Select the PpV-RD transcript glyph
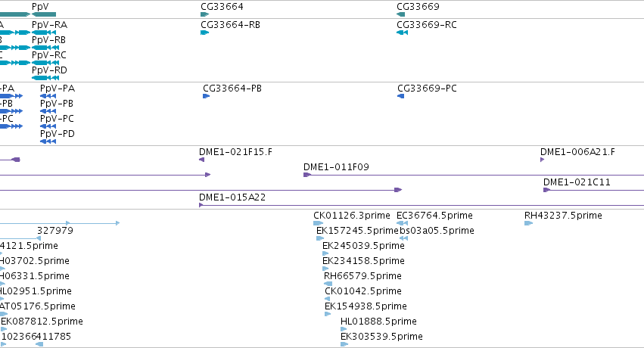This screenshot has height=348, width=644. click(x=45, y=78)
